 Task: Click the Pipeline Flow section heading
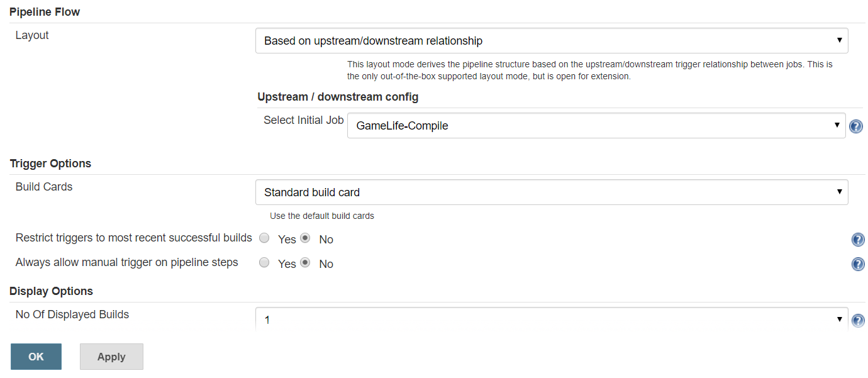pyautogui.click(x=45, y=12)
